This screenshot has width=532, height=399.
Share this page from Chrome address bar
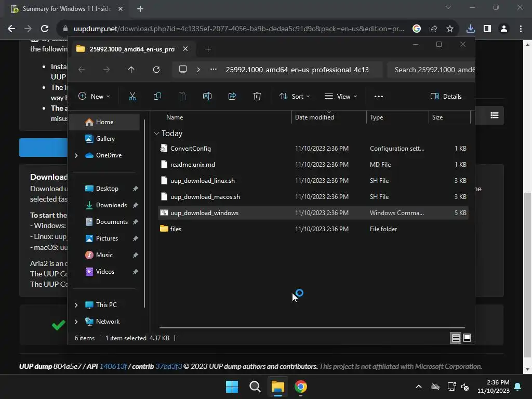point(433,29)
